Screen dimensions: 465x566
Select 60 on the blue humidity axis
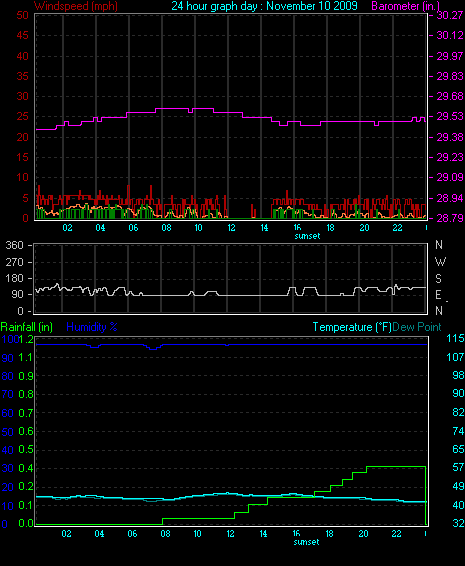8,413
